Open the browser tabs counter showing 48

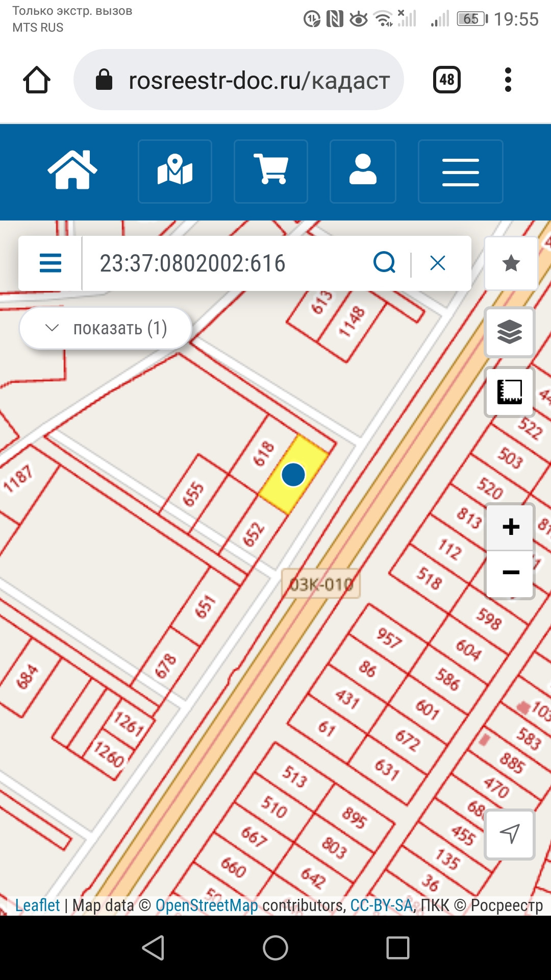tap(447, 80)
